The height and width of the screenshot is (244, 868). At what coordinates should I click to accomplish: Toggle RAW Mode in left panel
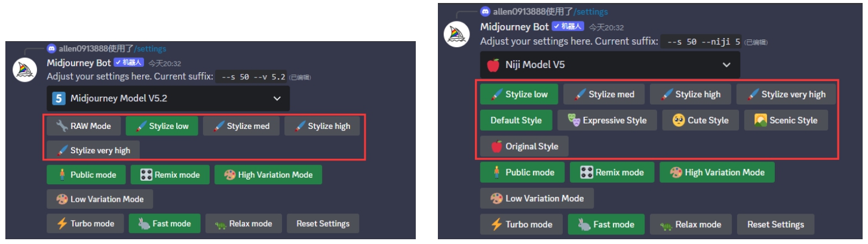pyautogui.click(x=84, y=126)
